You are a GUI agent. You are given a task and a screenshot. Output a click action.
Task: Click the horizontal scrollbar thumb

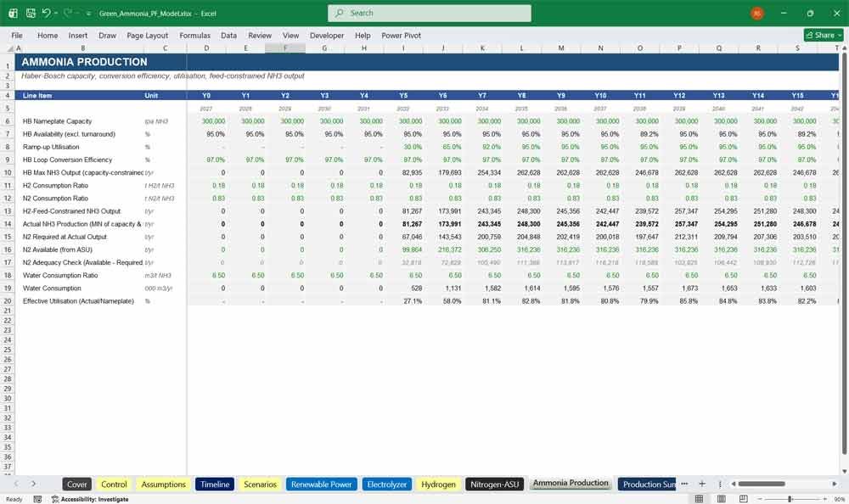(x=762, y=484)
